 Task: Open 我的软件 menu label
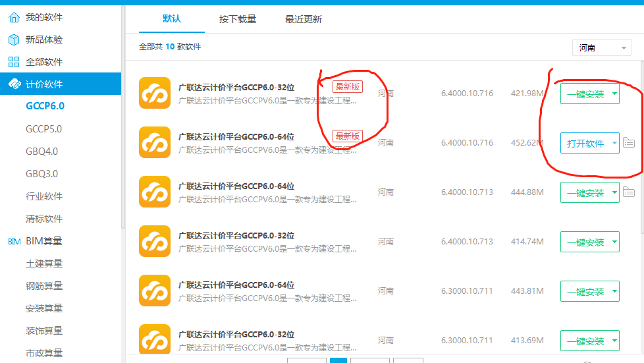coord(44,17)
